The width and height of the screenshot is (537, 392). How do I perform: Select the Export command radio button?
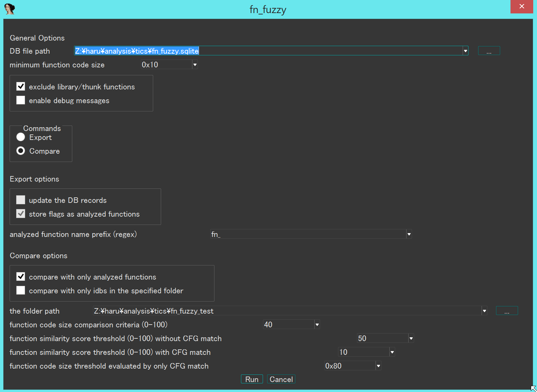tap(21, 137)
